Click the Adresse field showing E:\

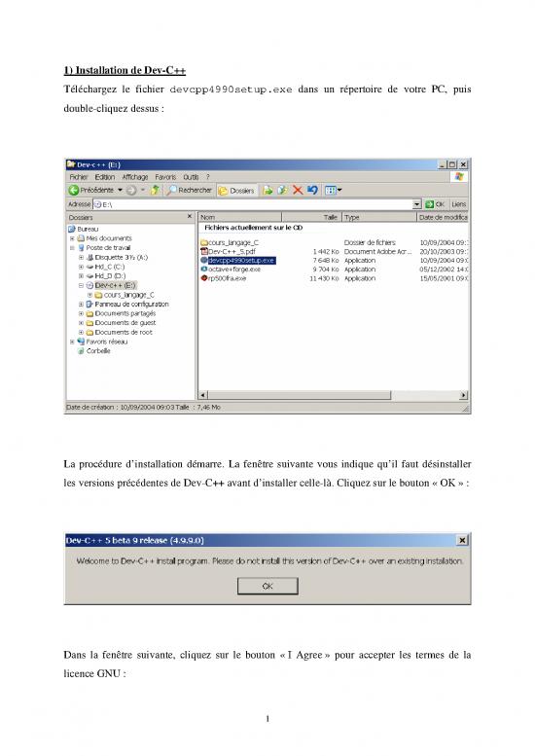click(253, 204)
